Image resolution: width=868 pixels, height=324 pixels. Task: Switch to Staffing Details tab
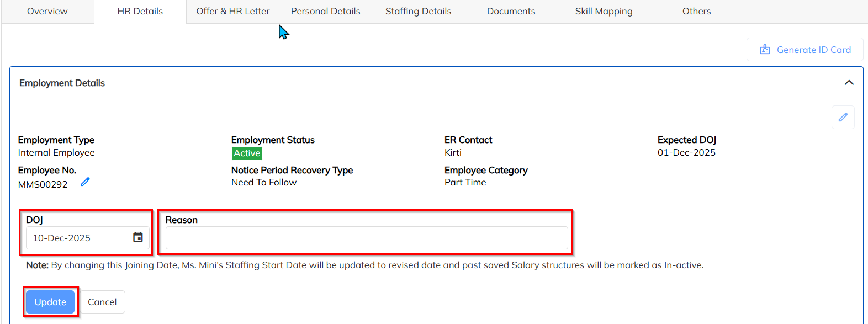click(419, 11)
